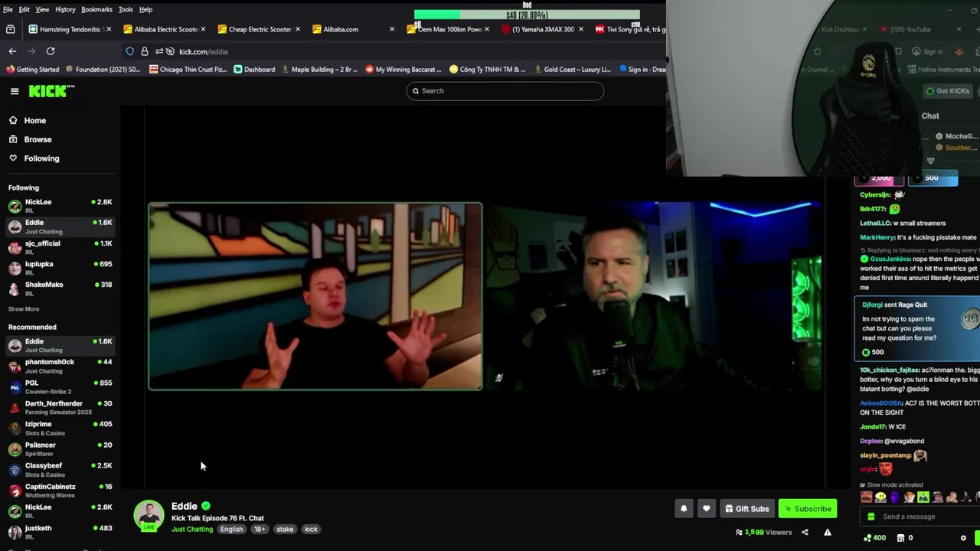The image size is (980, 551).
Task: Open sjc_official channel in the sidebar
Action: (x=60, y=247)
